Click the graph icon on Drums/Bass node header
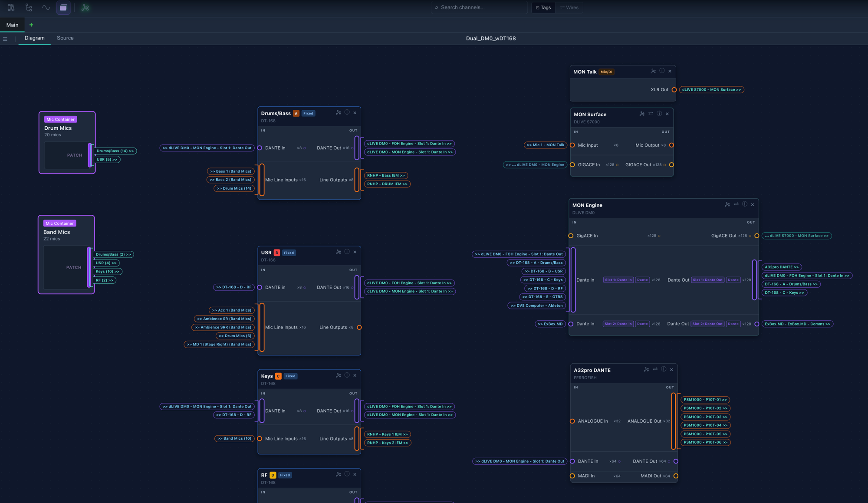 [x=339, y=112]
